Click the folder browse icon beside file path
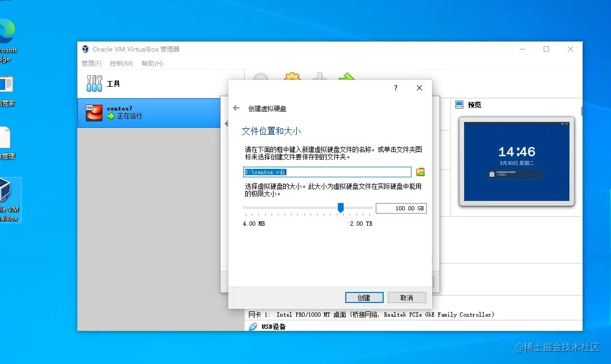This screenshot has height=364, width=611. point(420,172)
